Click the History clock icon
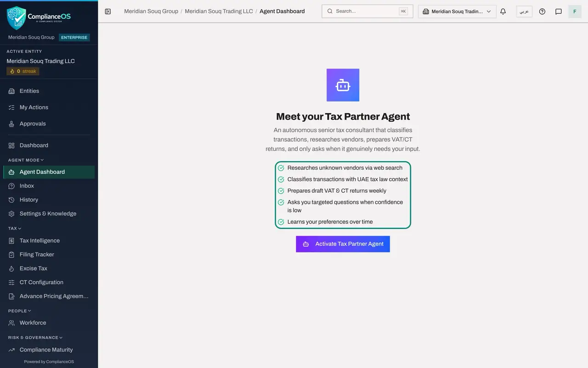The width and height of the screenshot is (588, 368). 11,200
